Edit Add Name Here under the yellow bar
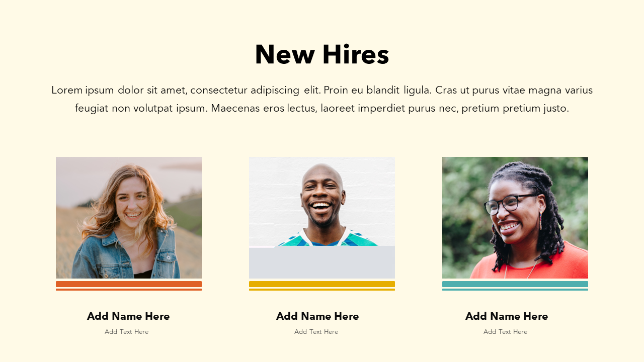 tap(317, 316)
